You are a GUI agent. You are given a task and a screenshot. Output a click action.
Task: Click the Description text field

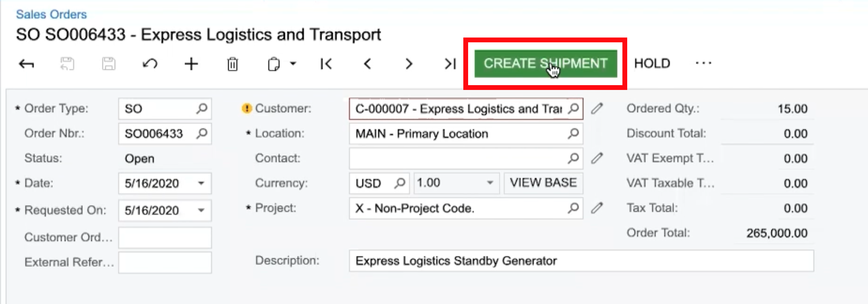click(581, 261)
